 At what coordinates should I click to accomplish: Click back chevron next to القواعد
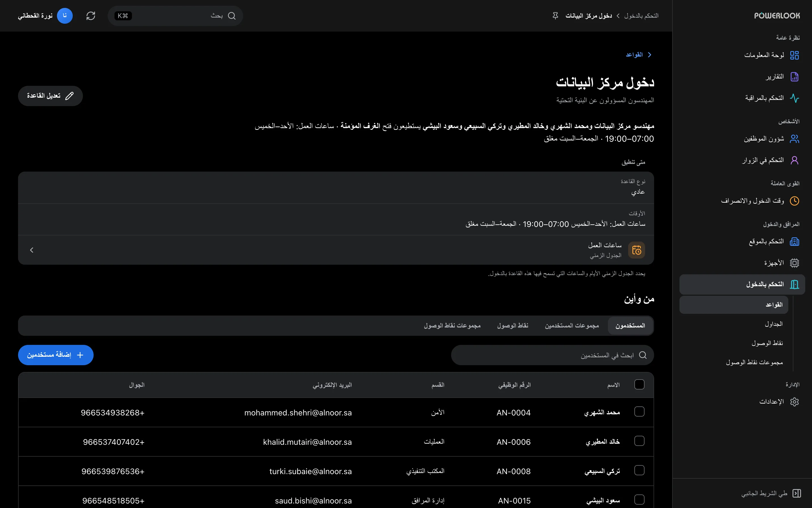[x=650, y=55]
